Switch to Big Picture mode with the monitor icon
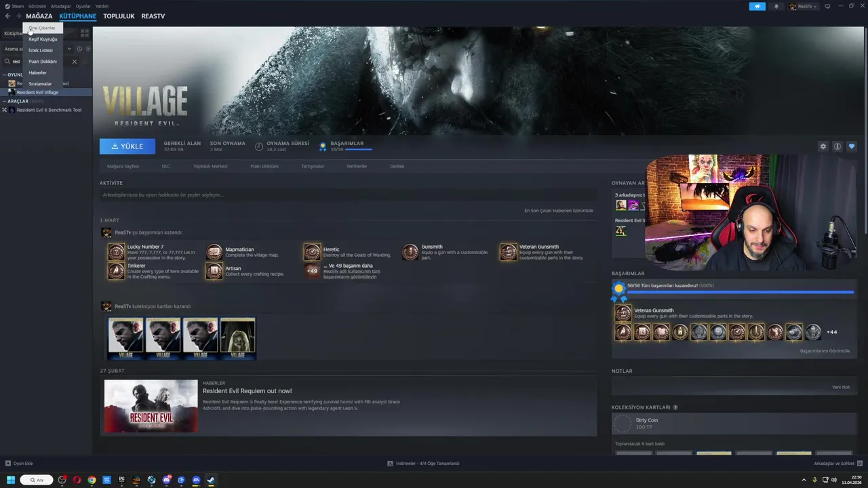 point(827,6)
